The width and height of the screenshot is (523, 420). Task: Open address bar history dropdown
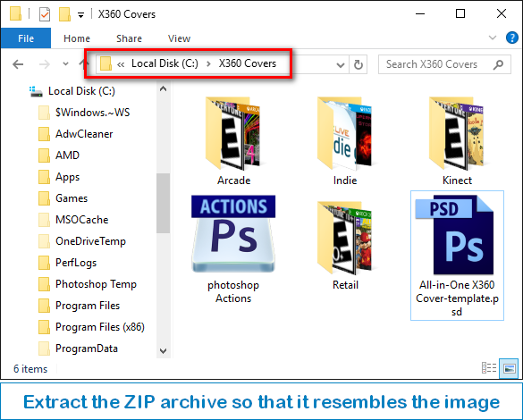[341, 64]
